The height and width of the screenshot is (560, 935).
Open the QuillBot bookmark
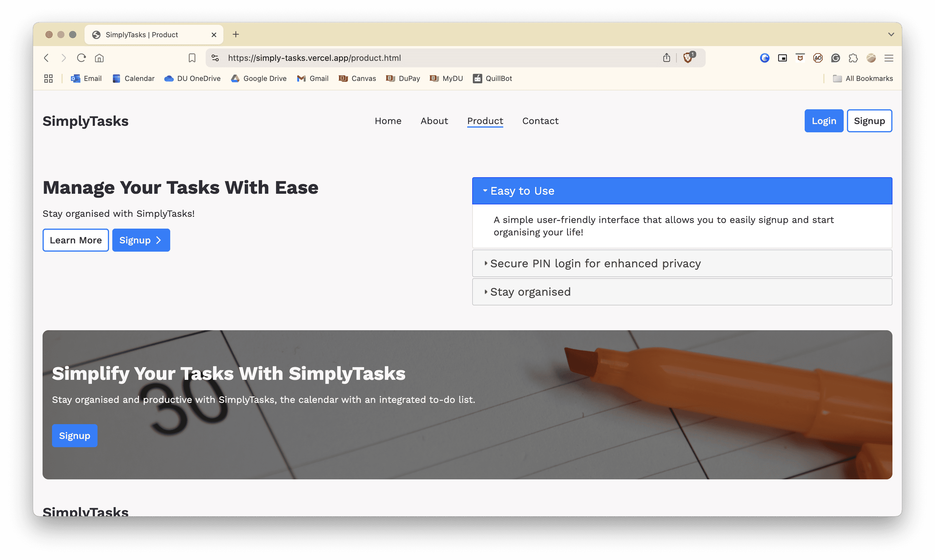(x=493, y=79)
